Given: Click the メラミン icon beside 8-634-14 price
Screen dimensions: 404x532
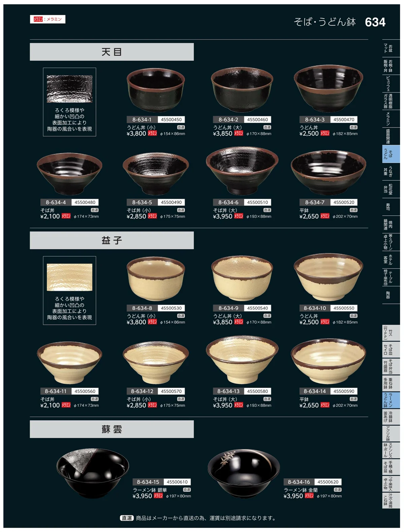Looking at the screenshot, I should pos(325,405).
